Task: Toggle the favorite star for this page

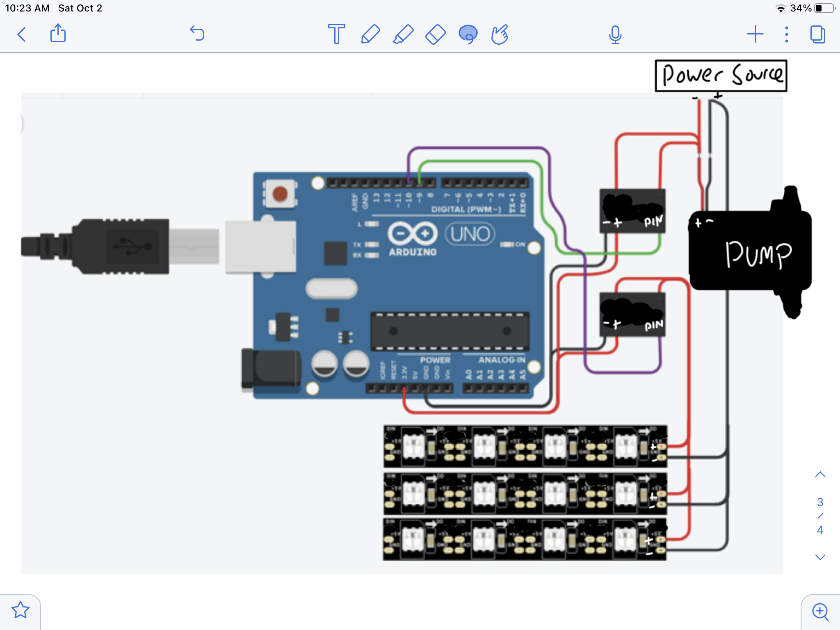Action: point(20,610)
